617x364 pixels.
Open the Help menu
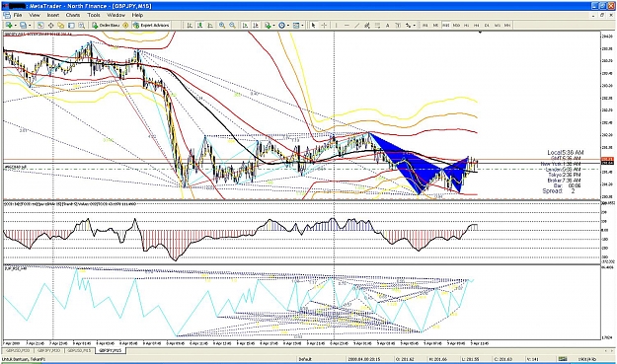[x=137, y=15]
